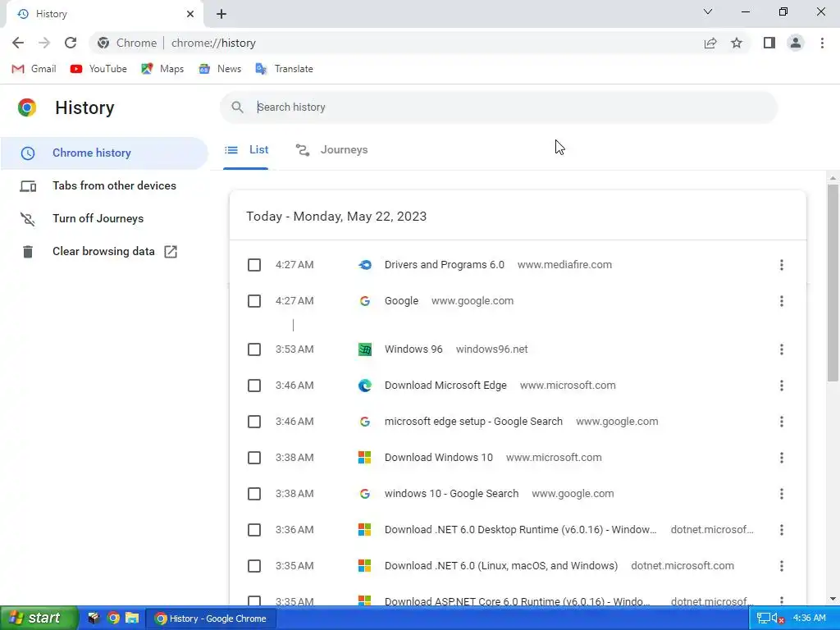The width and height of the screenshot is (840, 630).
Task: Click the Chrome site info icon in address bar
Action: point(103,43)
